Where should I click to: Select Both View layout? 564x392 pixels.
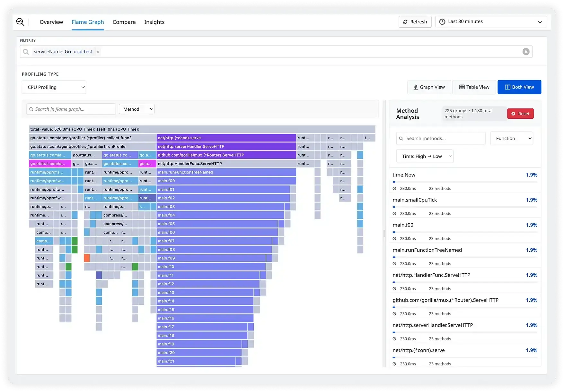click(x=519, y=87)
